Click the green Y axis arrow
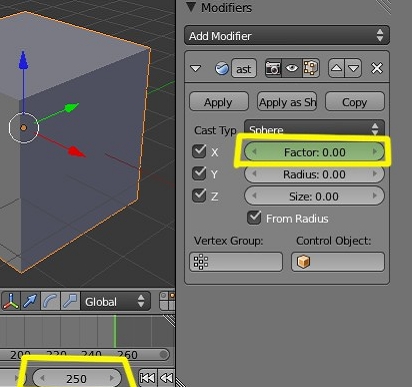 click(x=71, y=107)
